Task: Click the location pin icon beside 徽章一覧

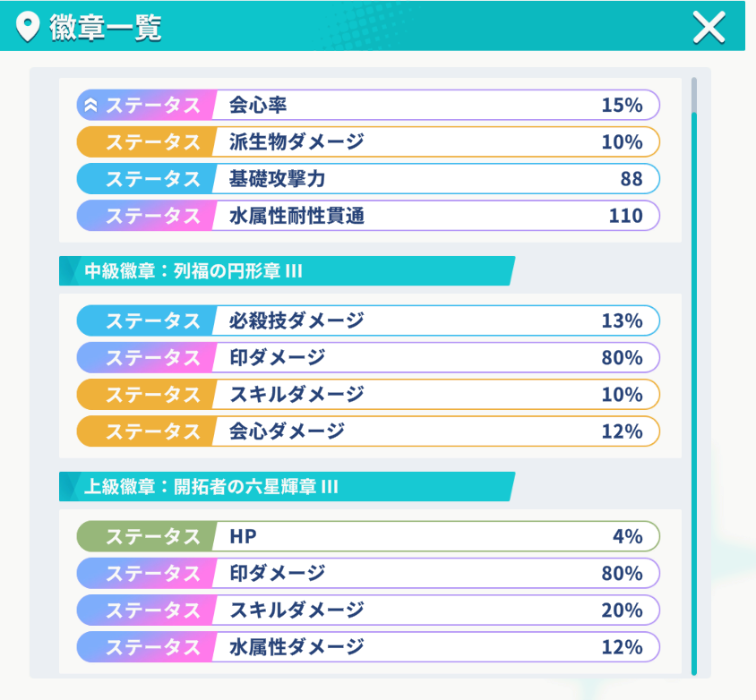Action: coord(28,27)
